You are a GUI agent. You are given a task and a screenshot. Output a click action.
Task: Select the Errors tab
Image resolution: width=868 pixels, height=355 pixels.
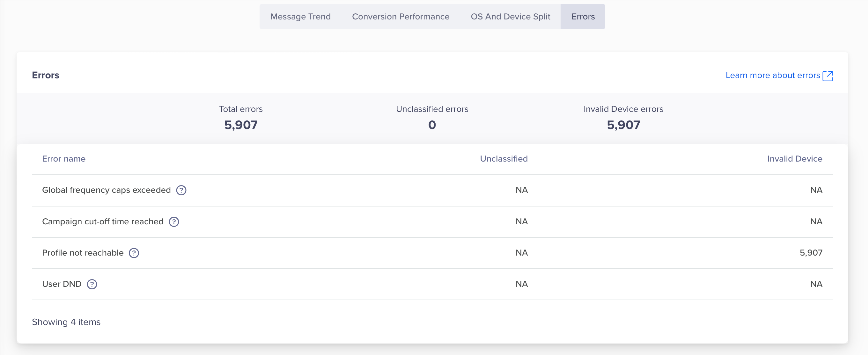583,17
